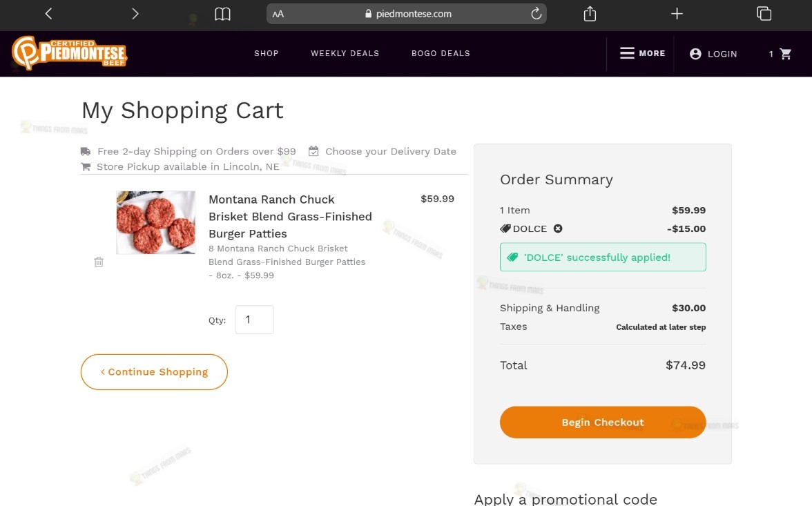Go forward with the browser forward arrow
812x506 pixels.
point(135,14)
